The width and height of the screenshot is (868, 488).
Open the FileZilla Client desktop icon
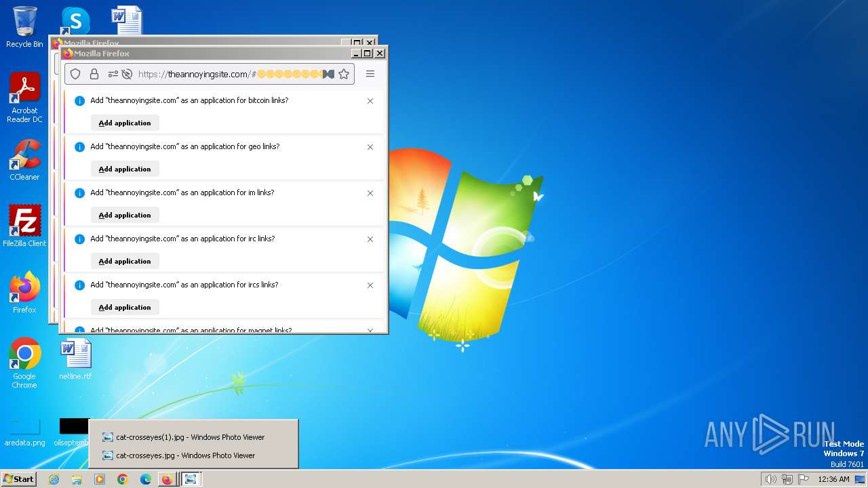pos(24,226)
